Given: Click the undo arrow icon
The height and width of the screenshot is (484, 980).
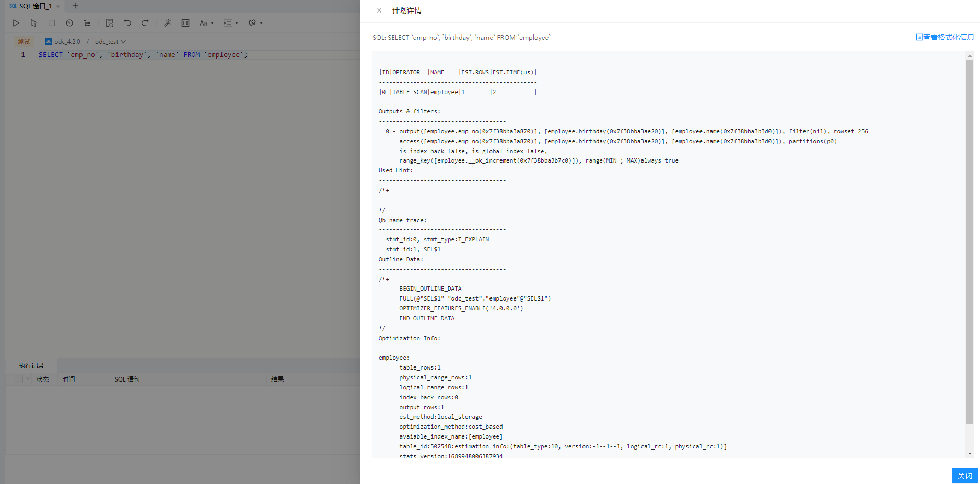Looking at the screenshot, I should 127,23.
